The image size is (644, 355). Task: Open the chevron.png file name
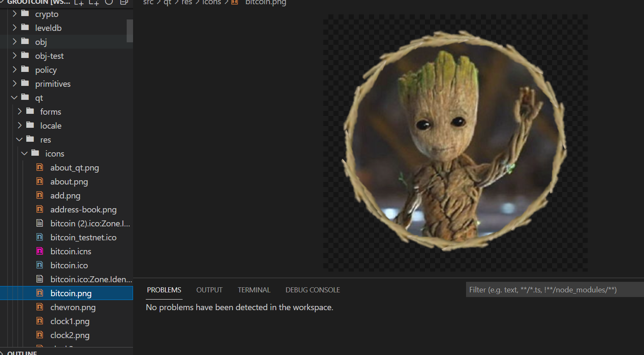click(73, 307)
